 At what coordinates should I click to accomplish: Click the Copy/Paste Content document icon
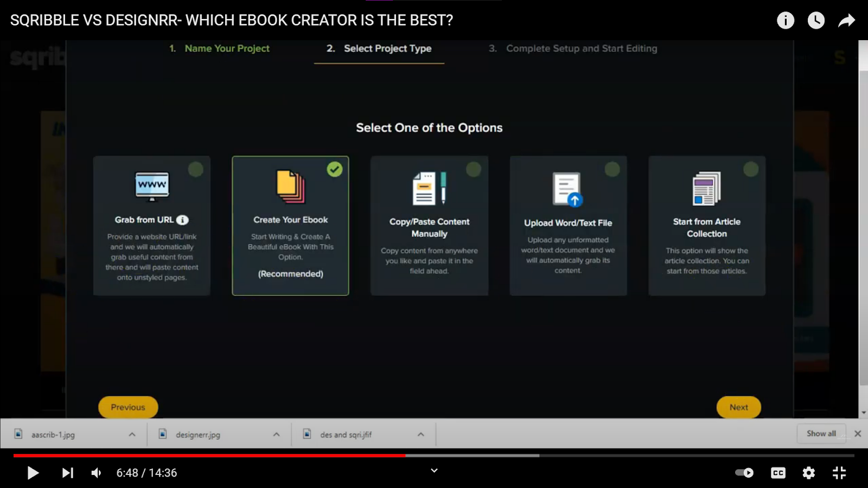[430, 188]
